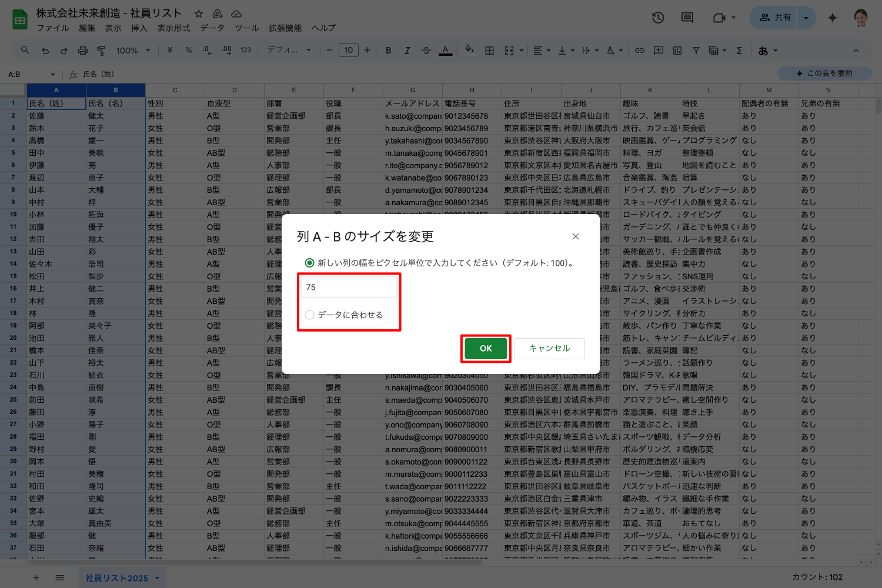Click the Gemini sparkle icon
Image resolution: width=882 pixels, height=588 pixels.
832,18
